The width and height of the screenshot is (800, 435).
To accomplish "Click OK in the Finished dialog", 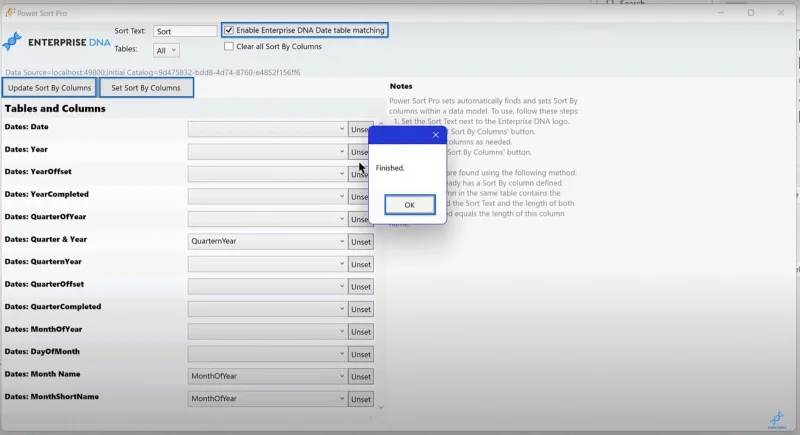I will pyautogui.click(x=410, y=204).
